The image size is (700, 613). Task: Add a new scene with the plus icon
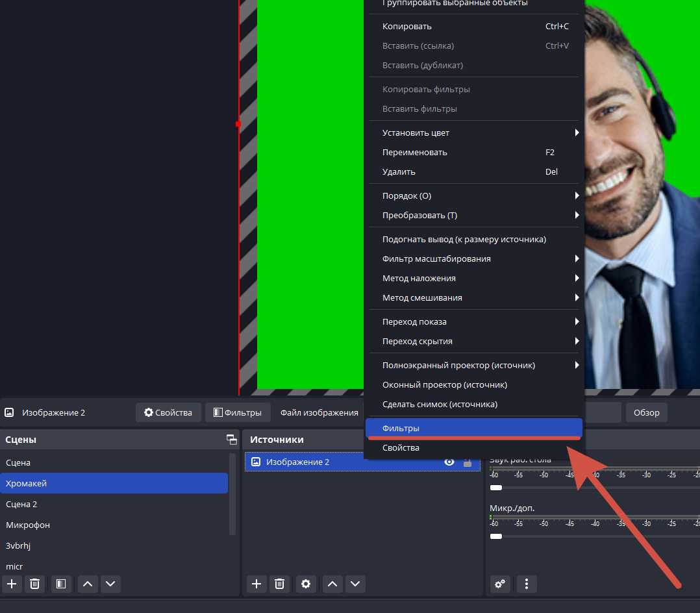coord(12,584)
